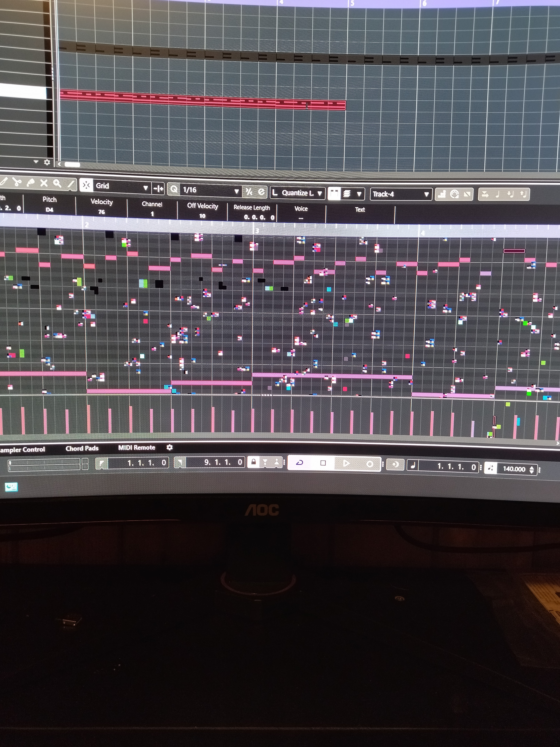Switch to the Chord Pads tab
Viewport: 560px width, 747px height.
pyautogui.click(x=82, y=448)
